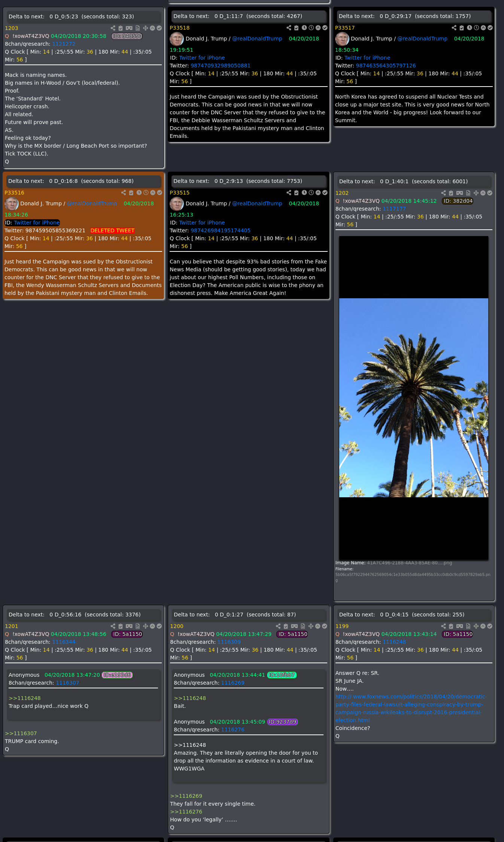This screenshot has width=504, height=842.
Task: Click the filled clock icon on tweet P33515
Action: pos(304,193)
